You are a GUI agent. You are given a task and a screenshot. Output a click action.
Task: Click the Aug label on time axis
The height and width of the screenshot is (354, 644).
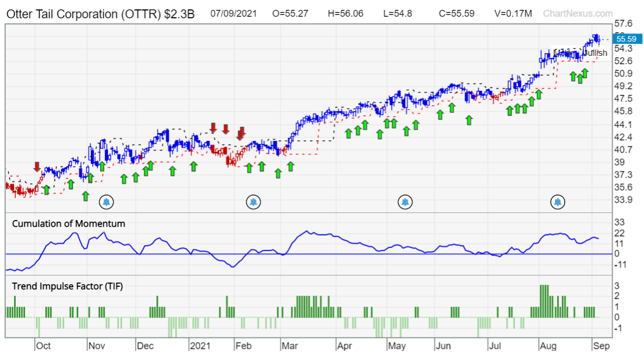tap(548, 345)
